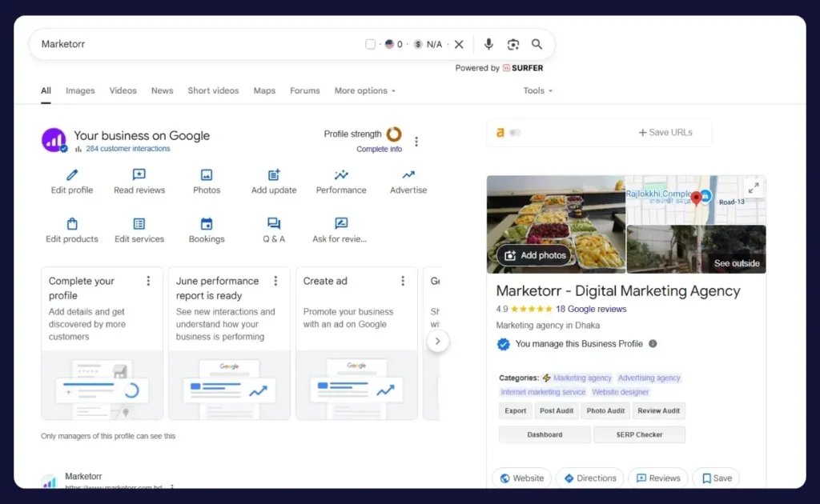
Task: Switch to the Videos tab
Action: (123, 91)
